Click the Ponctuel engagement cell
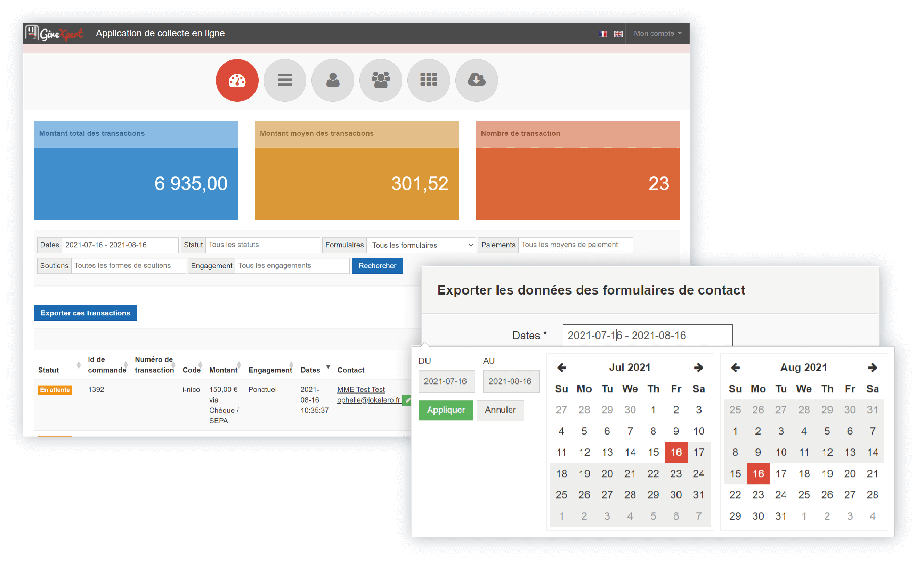 click(x=262, y=390)
